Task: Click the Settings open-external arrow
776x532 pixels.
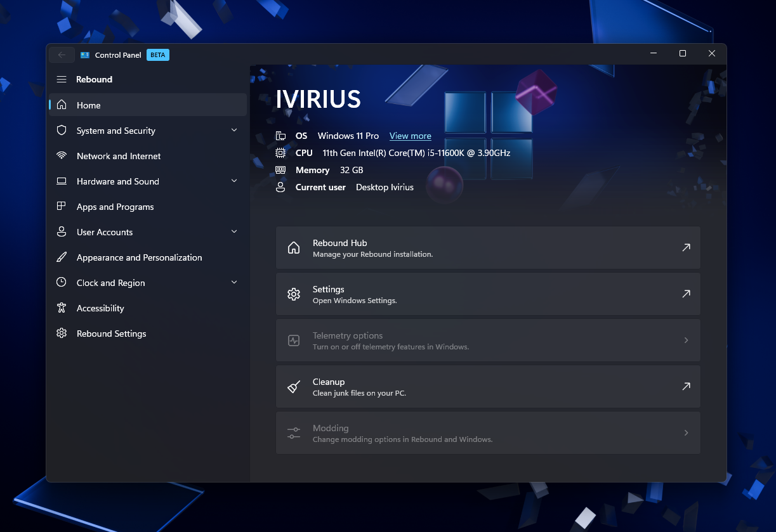Action: (686, 294)
